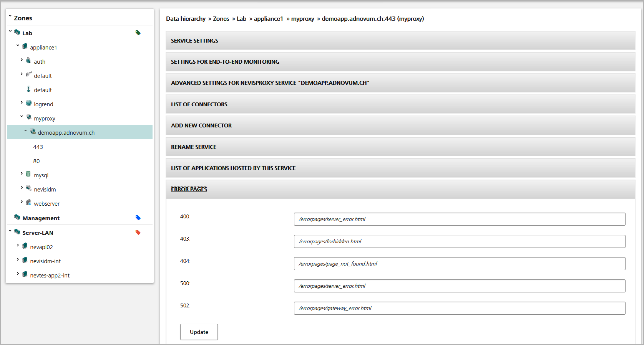The height and width of the screenshot is (345, 644).
Task: Click the mysql database icon
Action: 28,174
